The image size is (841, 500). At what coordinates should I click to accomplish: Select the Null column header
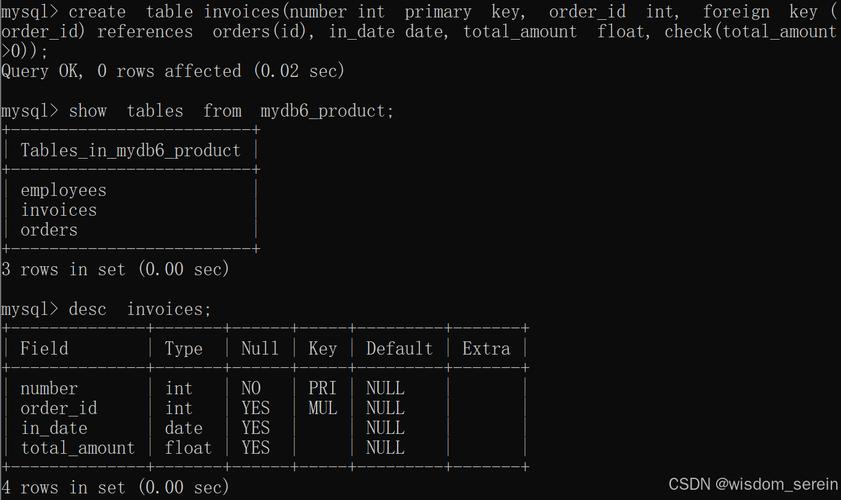tap(259, 349)
